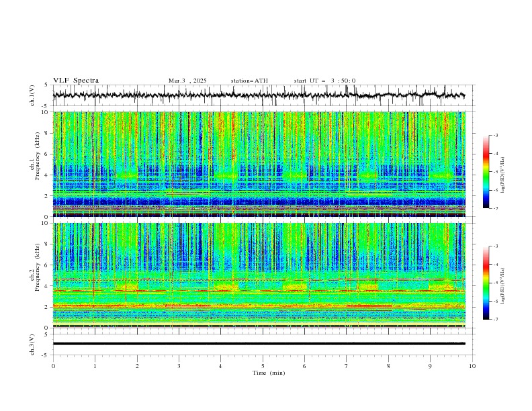Image resolution: width=532 pixels, height=411 pixels.
Task: Click time axis tick label '0'
Action: [53, 366]
